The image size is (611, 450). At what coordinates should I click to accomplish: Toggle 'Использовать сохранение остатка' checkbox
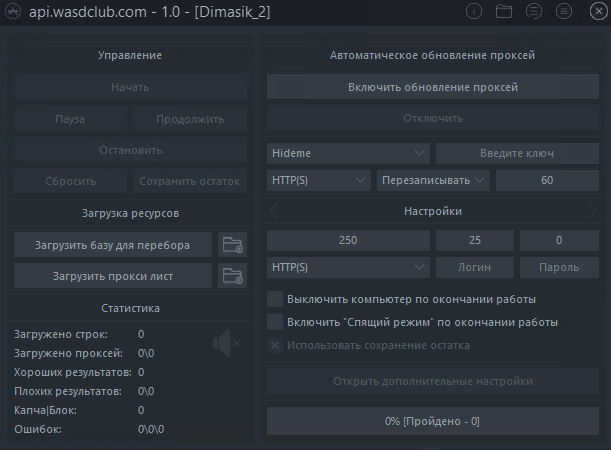[x=275, y=345]
